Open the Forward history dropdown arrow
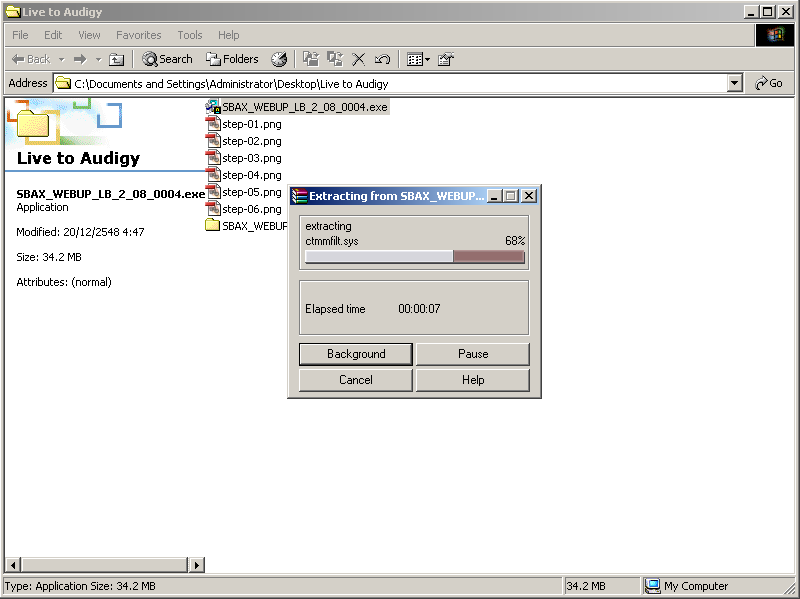Image resolution: width=800 pixels, height=599 pixels. [98, 59]
